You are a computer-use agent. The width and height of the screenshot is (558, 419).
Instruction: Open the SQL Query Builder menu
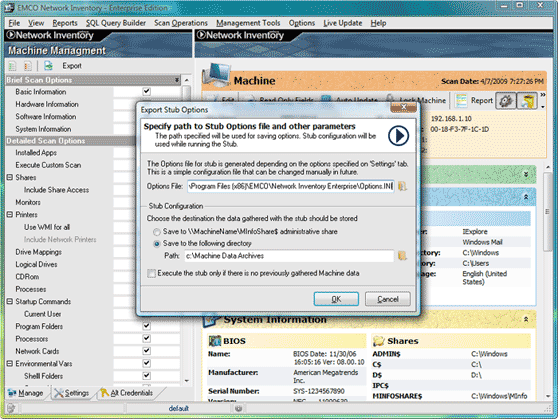(x=116, y=23)
